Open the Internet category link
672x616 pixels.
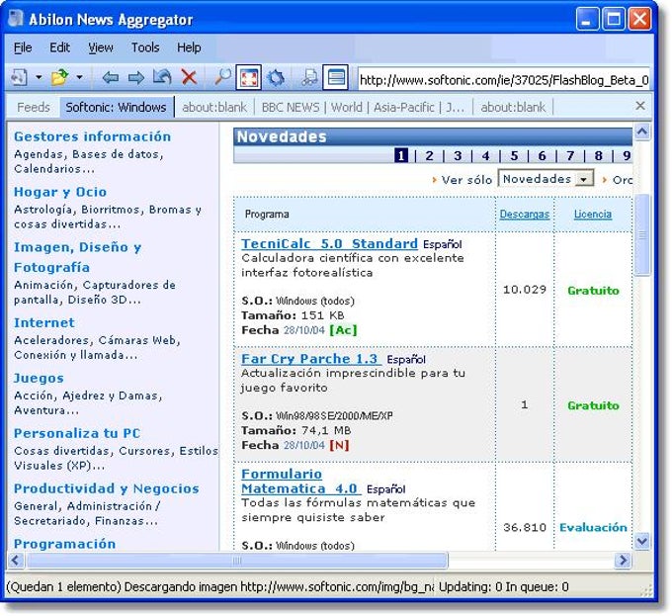pyautogui.click(x=44, y=322)
